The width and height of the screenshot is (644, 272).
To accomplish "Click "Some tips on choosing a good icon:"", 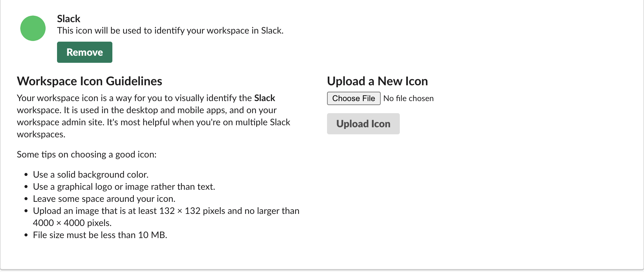I will click(87, 154).
